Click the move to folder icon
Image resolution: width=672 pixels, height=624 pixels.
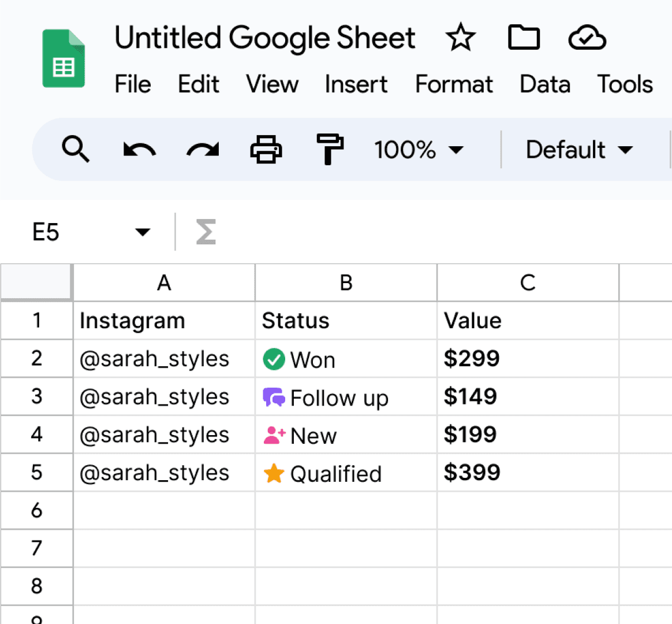coord(524,38)
